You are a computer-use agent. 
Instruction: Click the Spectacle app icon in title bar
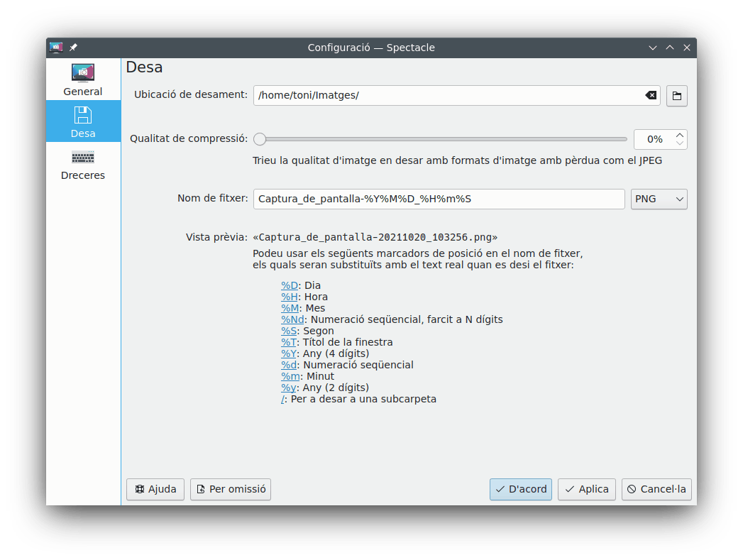(56, 48)
